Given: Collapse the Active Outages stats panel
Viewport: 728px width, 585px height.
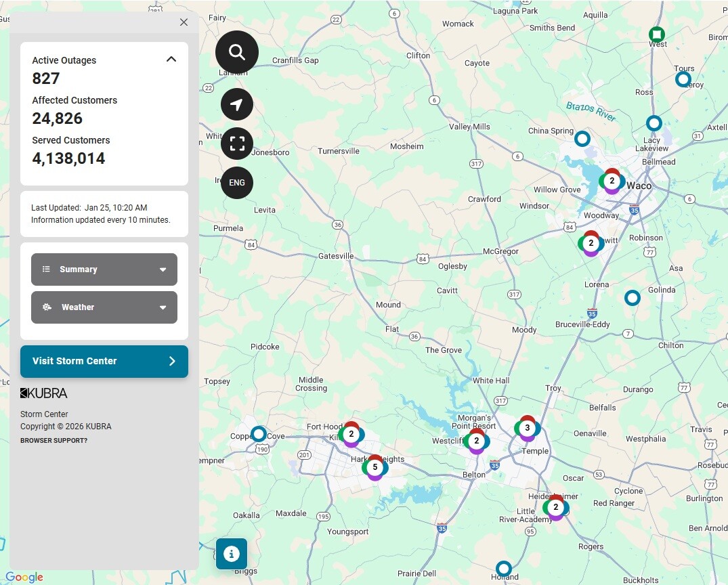Looking at the screenshot, I should coord(171,60).
